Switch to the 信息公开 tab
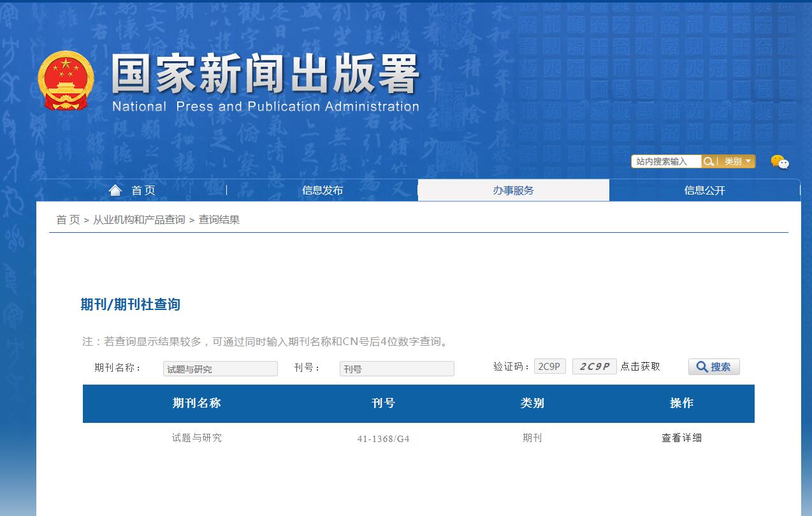812x516 pixels. [705, 189]
